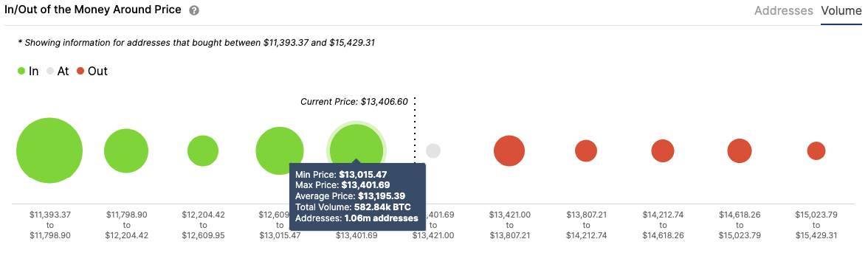This screenshot has width=868, height=267.
Task: Select the red bubble for $14,618.26 to $15,023.79
Action: tap(739, 151)
